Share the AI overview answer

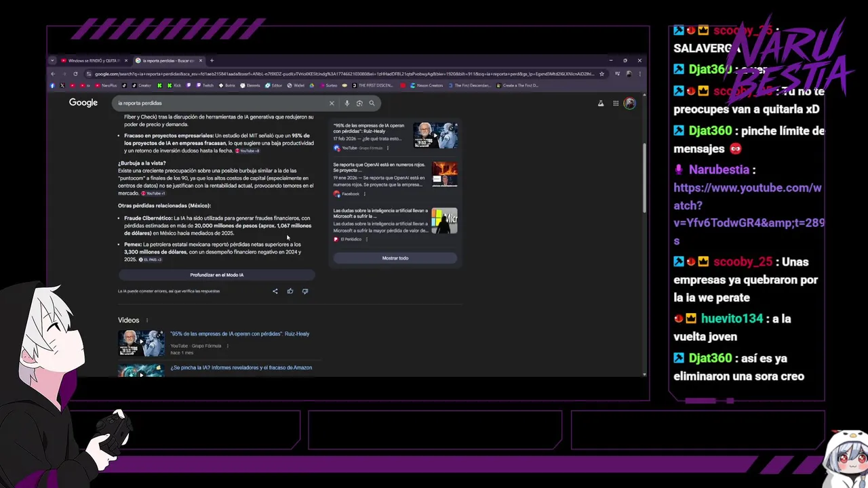275,291
